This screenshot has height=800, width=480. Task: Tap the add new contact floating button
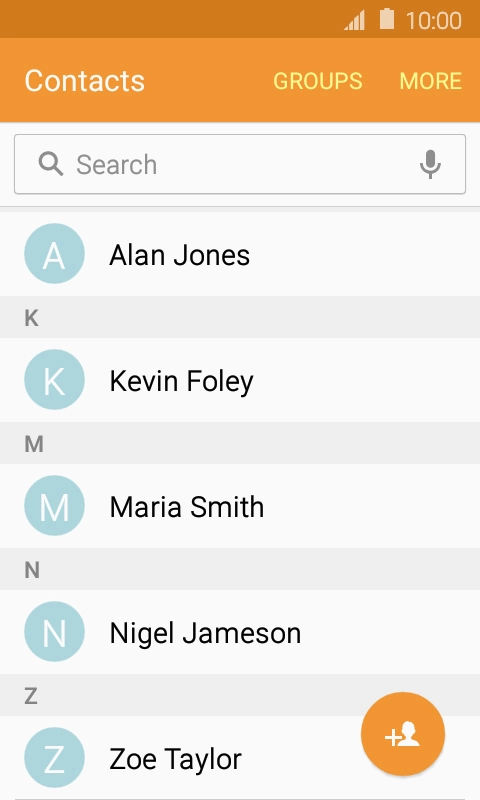pyautogui.click(x=402, y=734)
